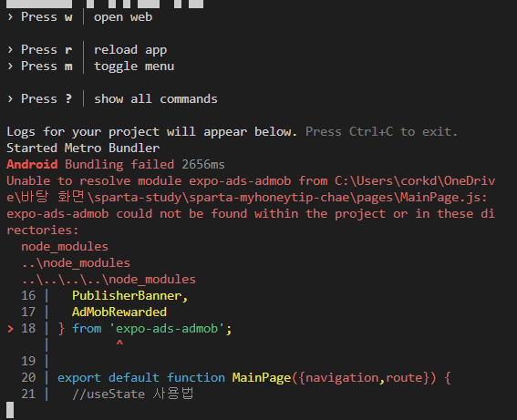Viewport: 517px width, 420px height.
Task: Click the 'Press w' open web line
Action: [x=80, y=17]
